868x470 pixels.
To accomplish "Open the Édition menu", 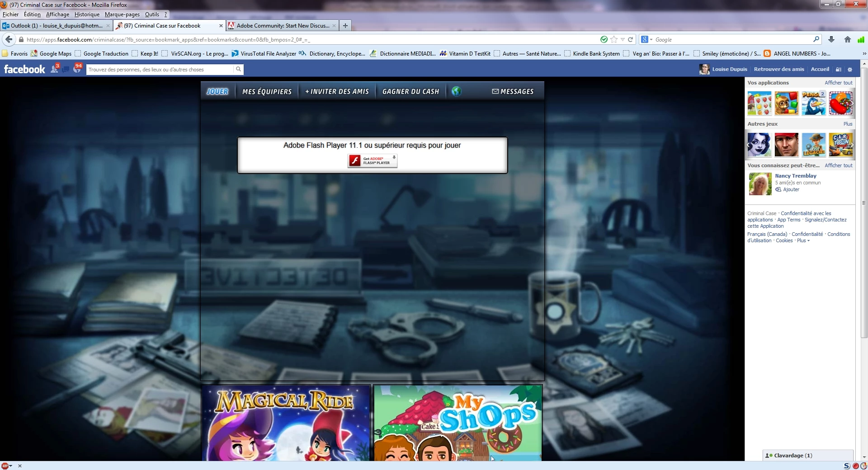I will coord(32,14).
